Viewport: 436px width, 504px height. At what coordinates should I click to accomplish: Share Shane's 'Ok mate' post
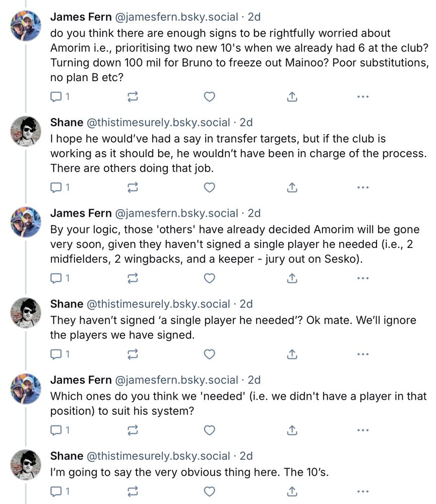292,354
